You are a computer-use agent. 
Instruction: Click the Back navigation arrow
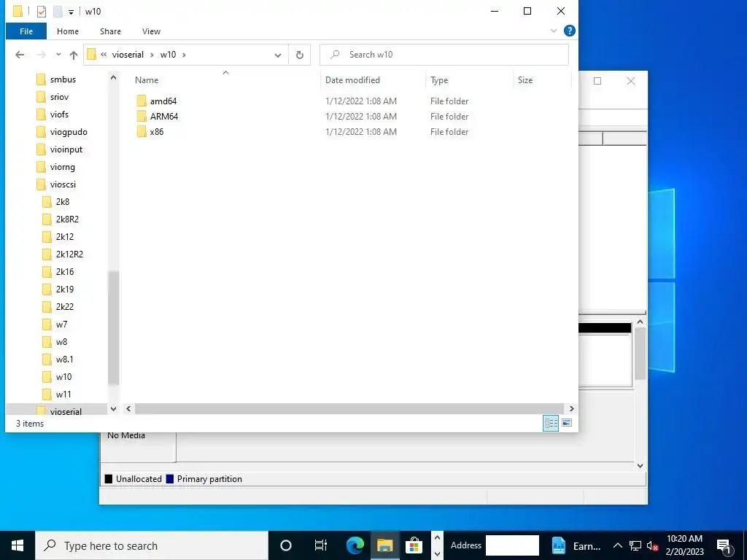coord(20,55)
